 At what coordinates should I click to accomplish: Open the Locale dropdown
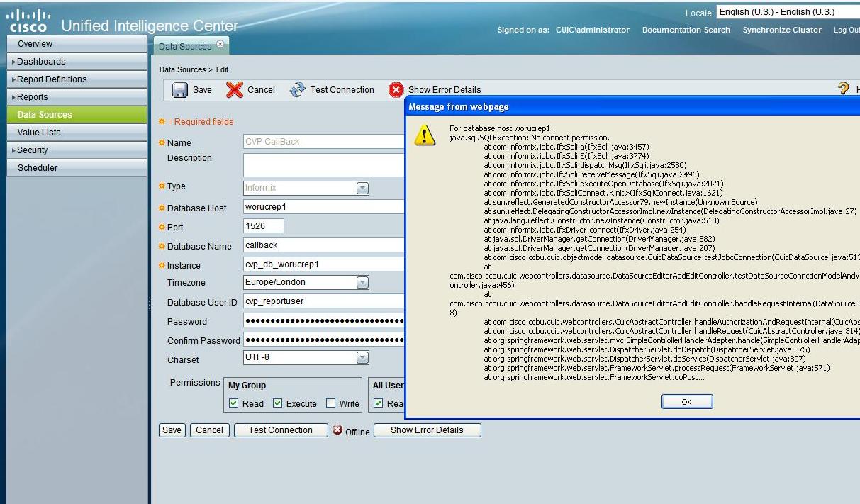(x=788, y=12)
